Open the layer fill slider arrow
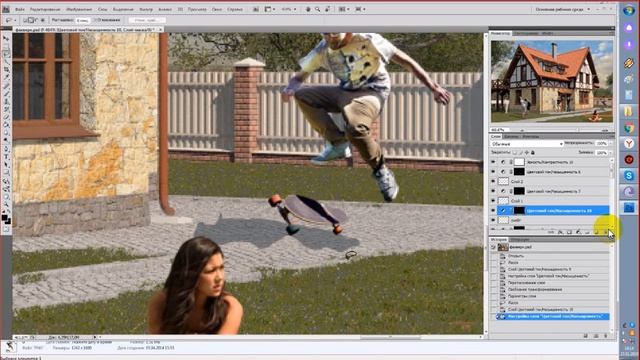The height and width of the screenshot is (360, 640). [611, 153]
